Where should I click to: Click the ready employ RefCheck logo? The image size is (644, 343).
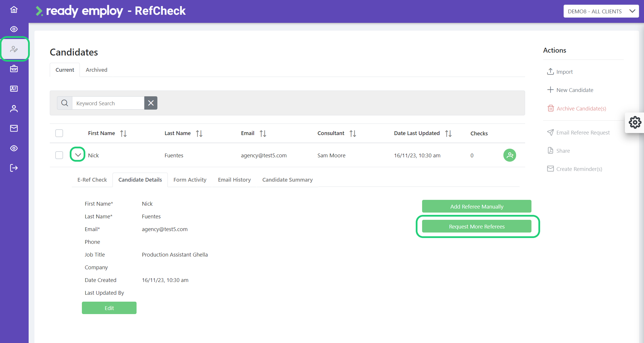[x=111, y=11]
